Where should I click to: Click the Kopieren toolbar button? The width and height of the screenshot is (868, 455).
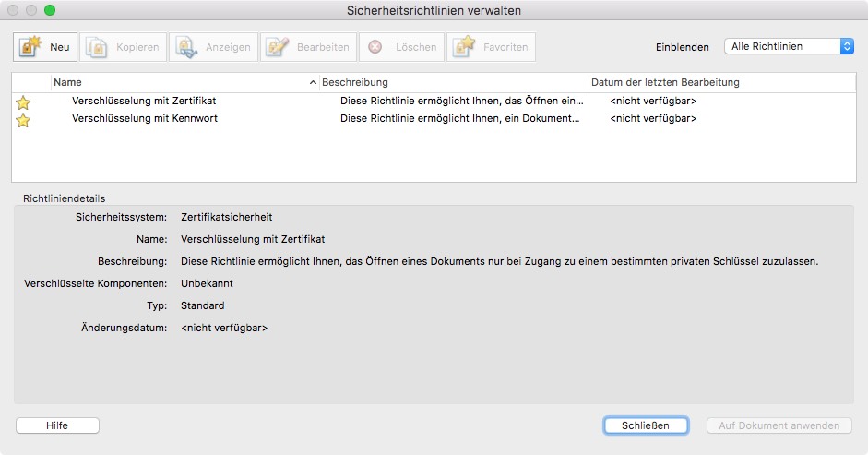[123, 47]
